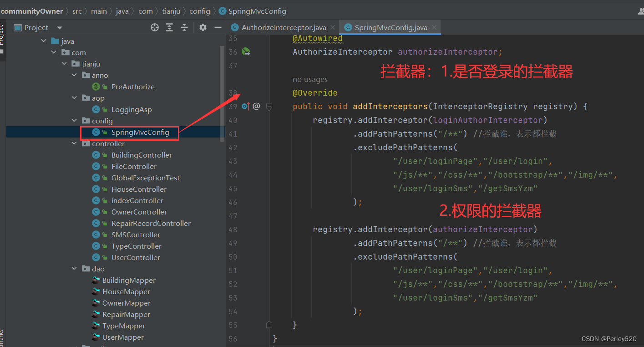Open TypeController class

click(x=137, y=246)
